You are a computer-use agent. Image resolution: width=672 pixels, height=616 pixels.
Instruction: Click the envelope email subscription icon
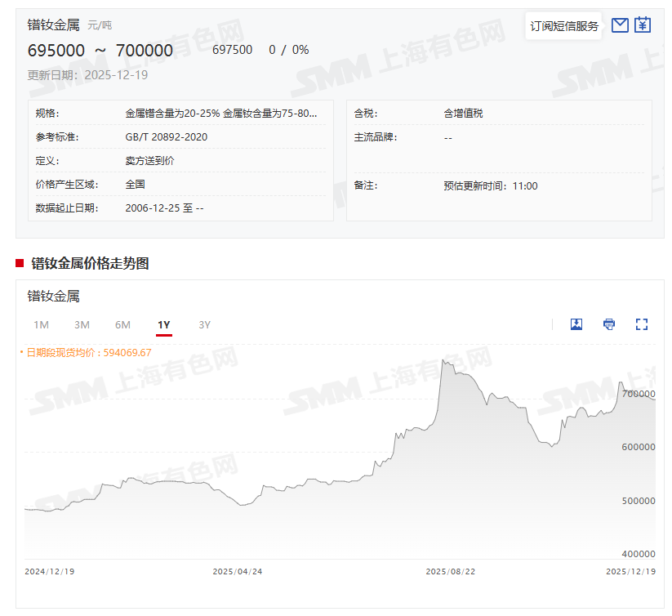point(620,25)
